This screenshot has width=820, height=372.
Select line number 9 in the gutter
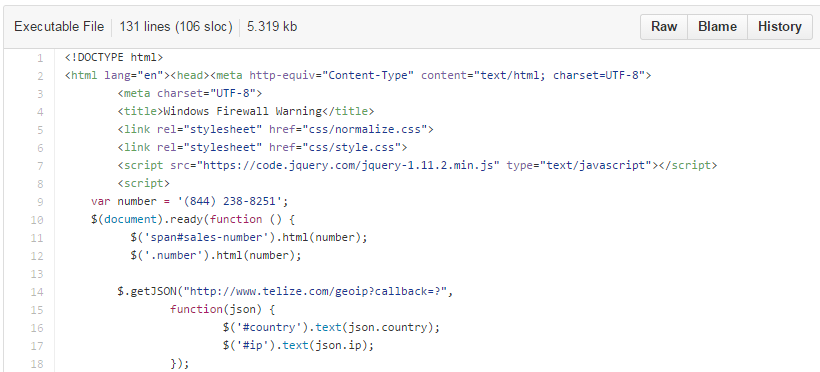tap(40, 201)
